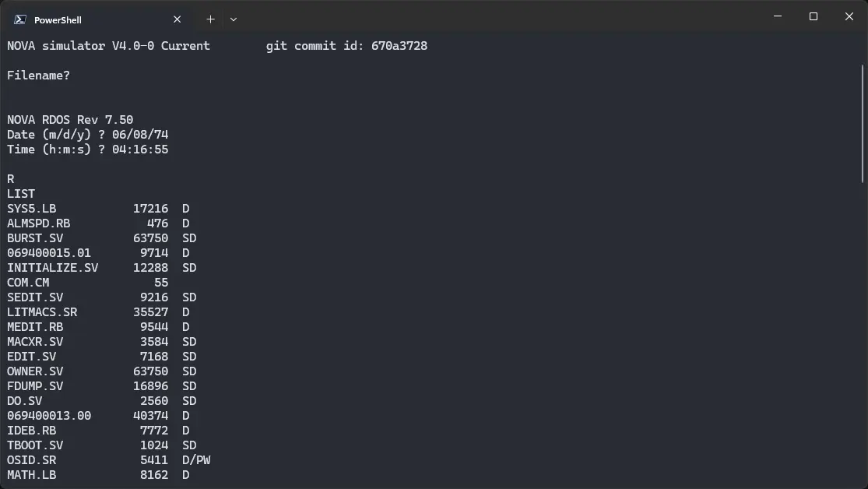Click the Filename? prompt text

click(x=37, y=75)
